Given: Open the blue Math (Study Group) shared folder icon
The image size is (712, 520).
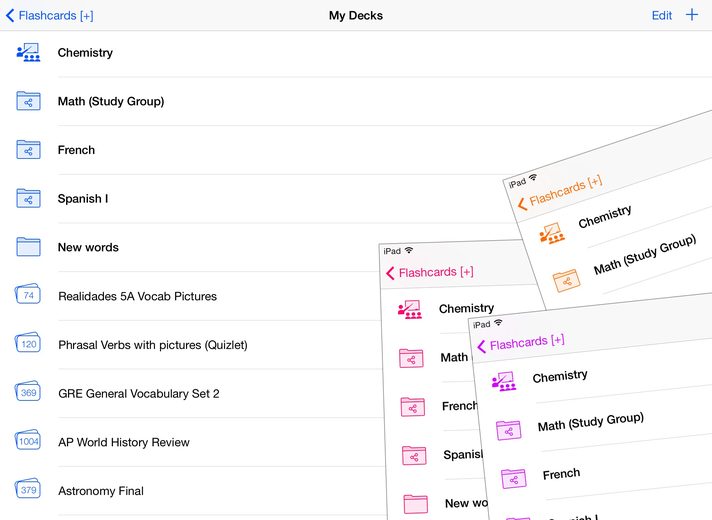Looking at the screenshot, I should tap(28, 101).
